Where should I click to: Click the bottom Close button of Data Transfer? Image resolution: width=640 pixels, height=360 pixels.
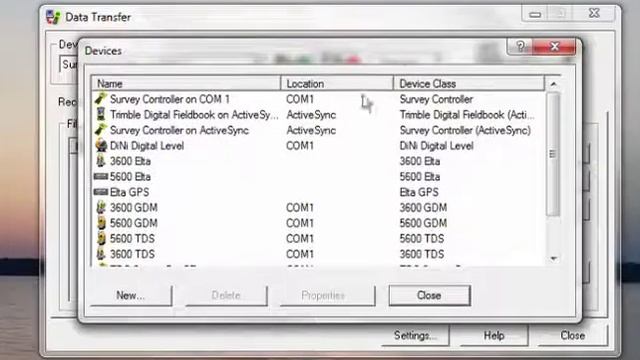pyautogui.click(x=573, y=336)
